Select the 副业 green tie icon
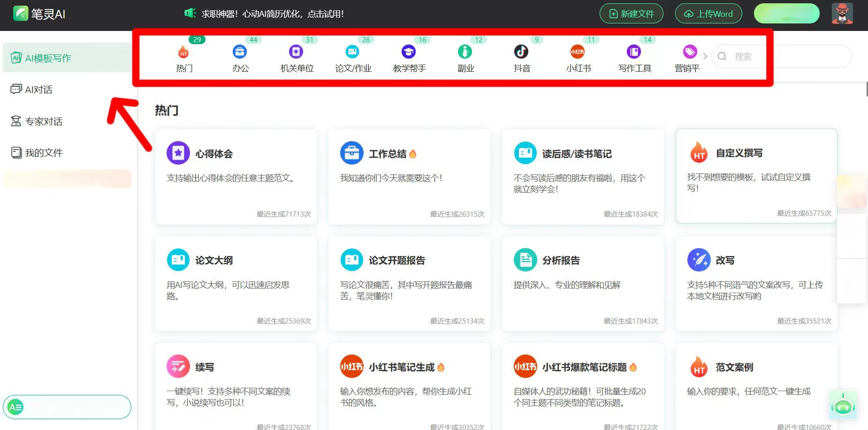 (465, 52)
